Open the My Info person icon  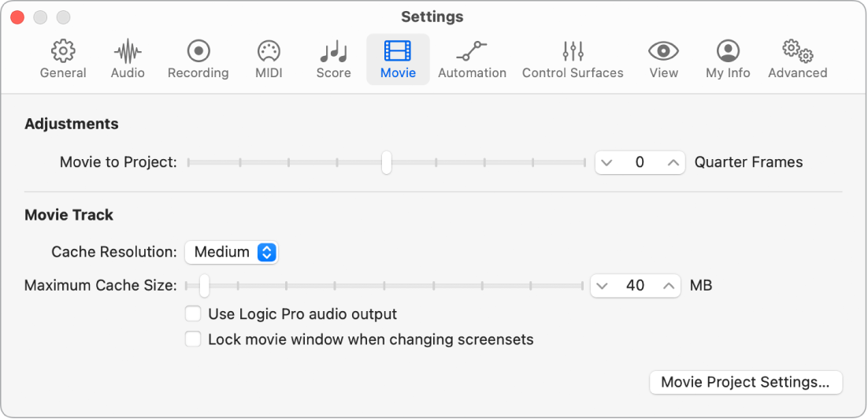click(x=728, y=51)
